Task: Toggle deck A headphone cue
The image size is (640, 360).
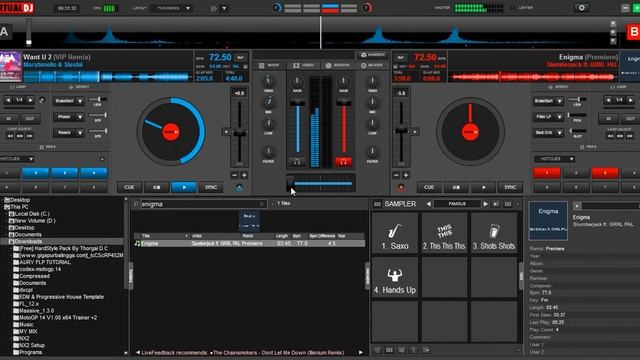Action: coord(297,162)
